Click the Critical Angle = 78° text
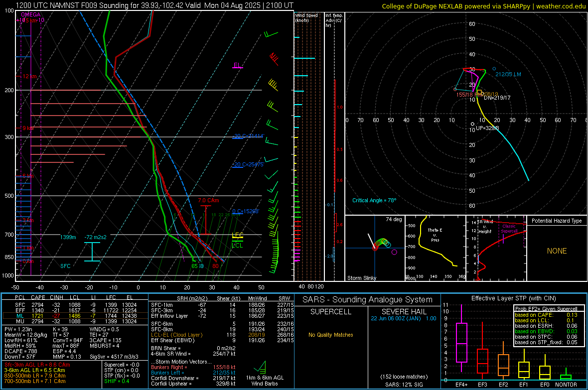Screen dimensions: 588x390 tap(374, 200)
